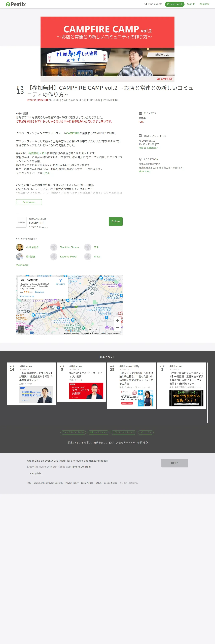Open attendee name 梅村亮馬

point(31,257)
